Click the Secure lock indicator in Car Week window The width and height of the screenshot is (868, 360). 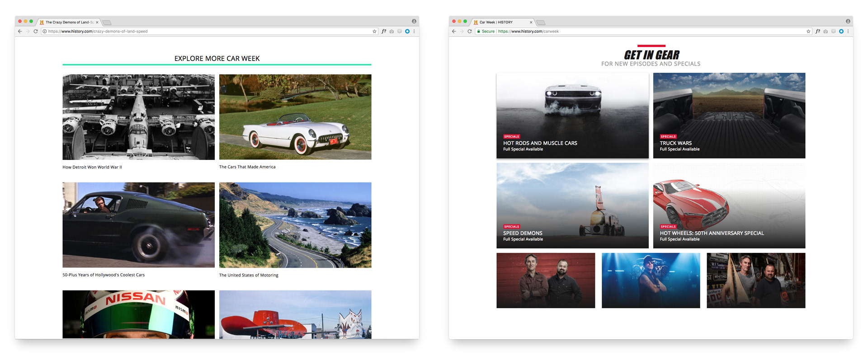coord(486,31)
